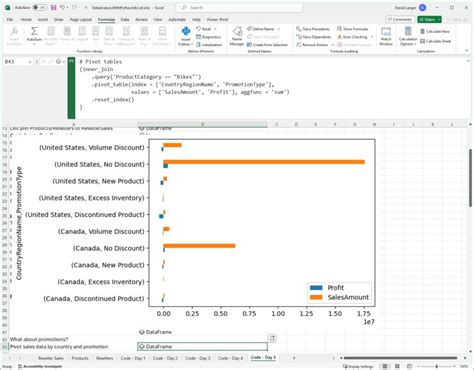Switch to Page Break Preview in status bar
474x370 pixels.
(x=410, y=366)
